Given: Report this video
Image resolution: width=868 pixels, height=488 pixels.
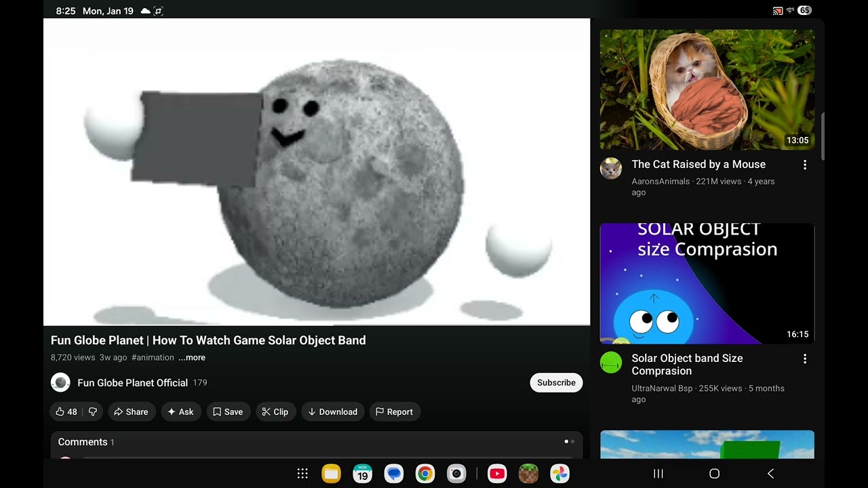Looking at the screenshot, I should click(x=394, y=411).
